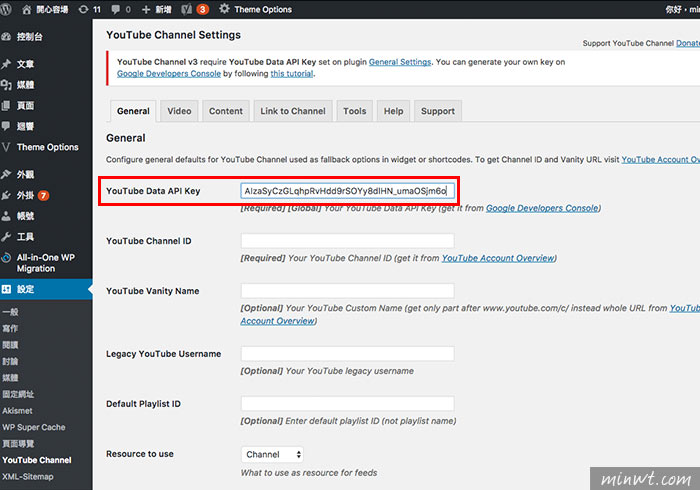Open 閱讀 settings submenu item

pyautogui.click(x=10, y=345)
